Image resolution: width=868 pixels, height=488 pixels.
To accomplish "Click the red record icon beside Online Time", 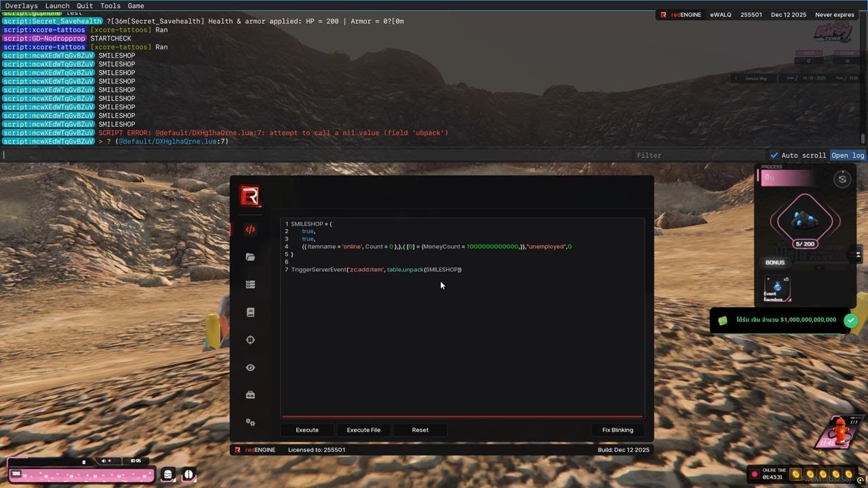I will [x=754, y=474].
